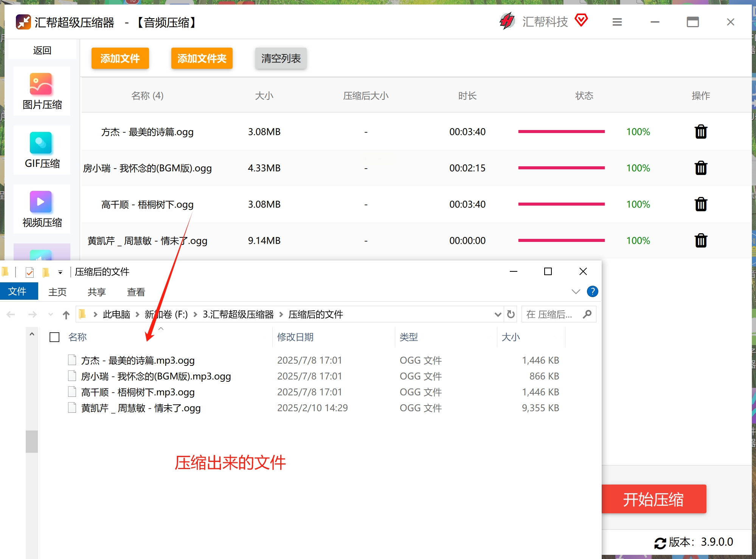
Task: Delete 方杰 - 最美的诗篇.ogg with trash icon
Action: 700,132
